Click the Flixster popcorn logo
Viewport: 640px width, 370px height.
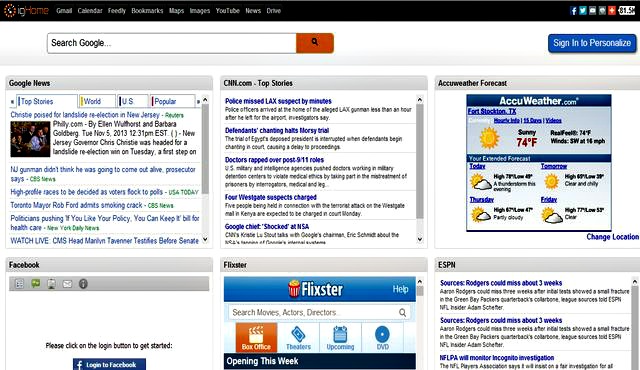pyautogui.click(x=294, y=289)
